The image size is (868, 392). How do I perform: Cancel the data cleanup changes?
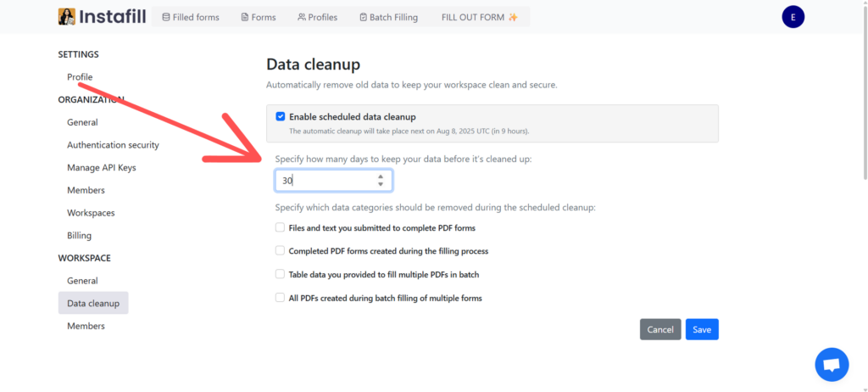(660, 329)
